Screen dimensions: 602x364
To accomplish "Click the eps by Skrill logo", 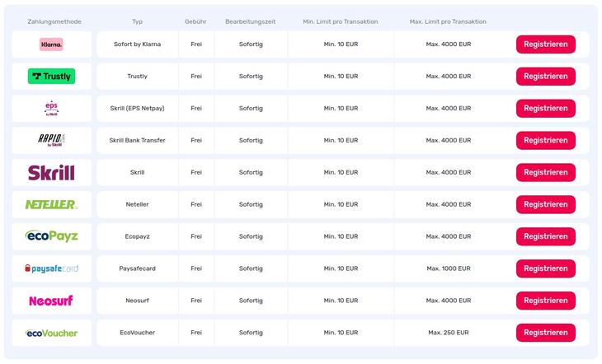I will 51,109.
